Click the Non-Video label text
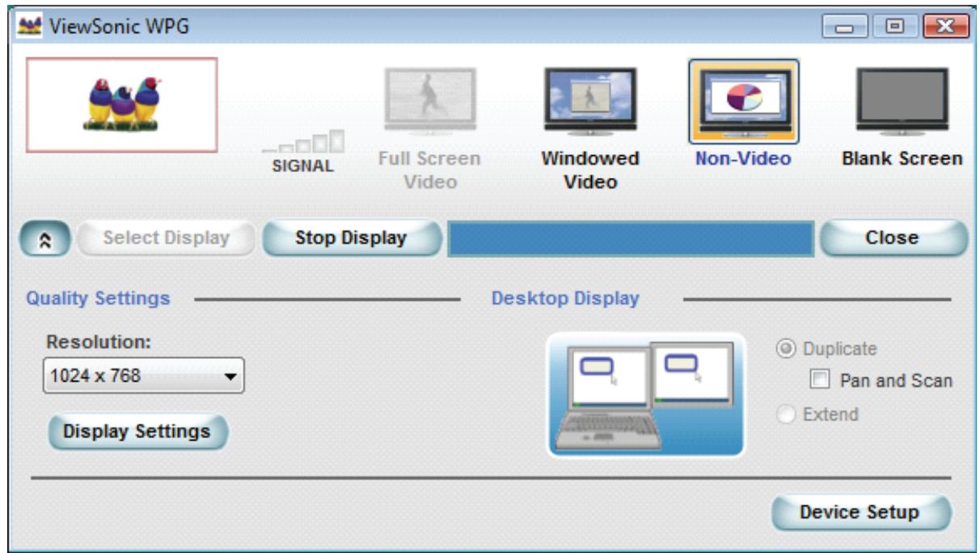Viewport: 980px width, 553px height. pos(743,159)
